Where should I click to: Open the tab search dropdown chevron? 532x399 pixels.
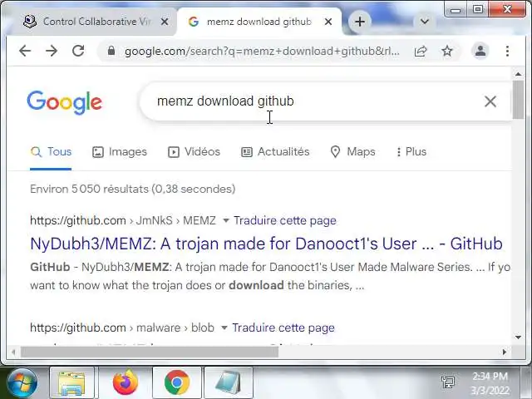tap(425, 22)
